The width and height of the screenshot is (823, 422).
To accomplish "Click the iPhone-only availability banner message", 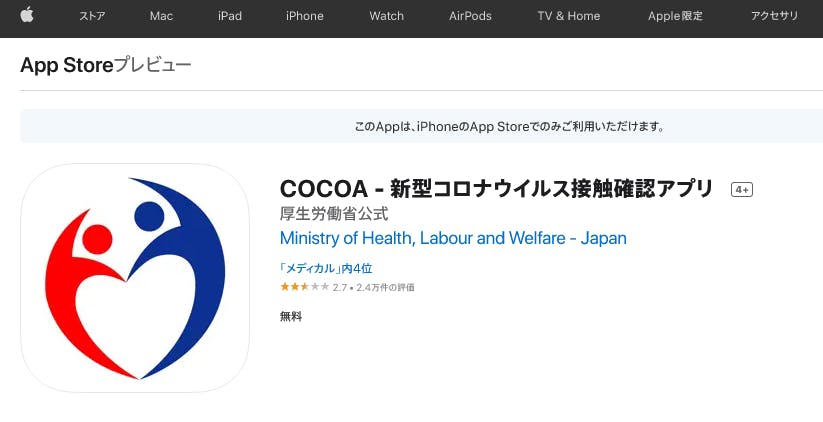I will pyautogui.click(x=510, y=127).
